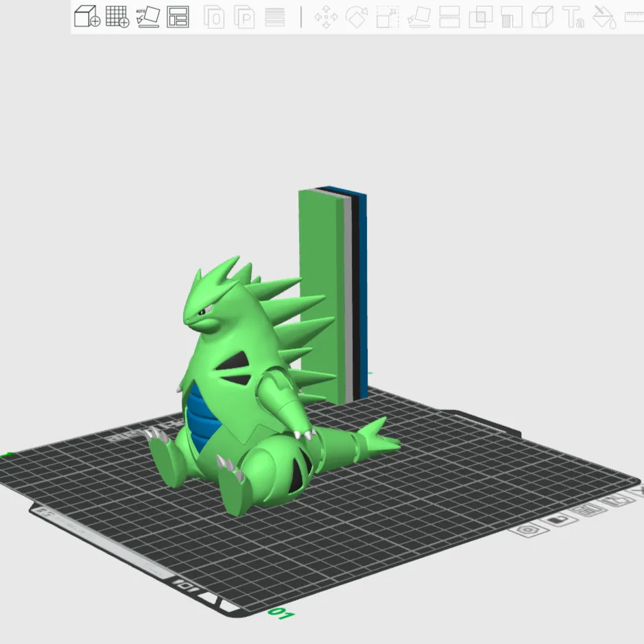
Task: Open the Cut tool
Action: [450, 17]
